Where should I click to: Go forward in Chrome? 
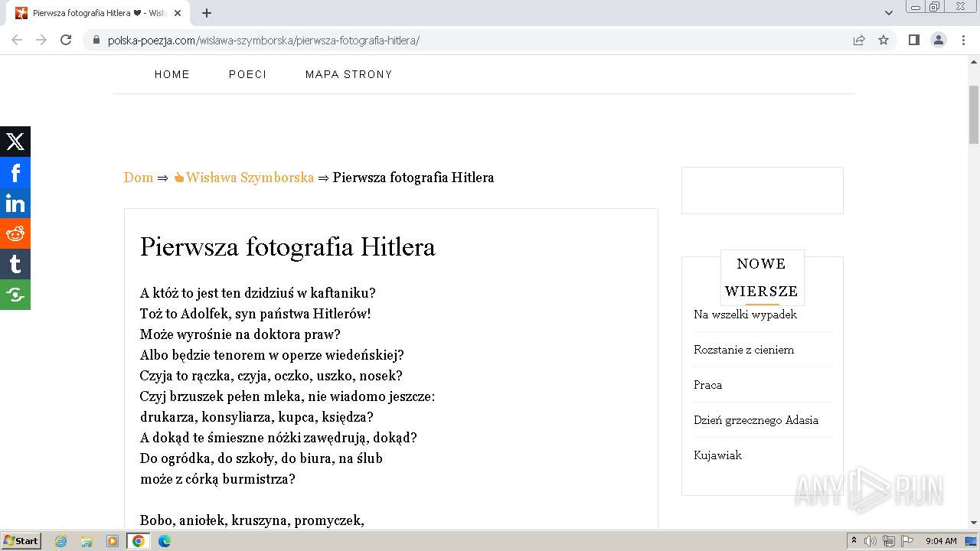(41, 40)
